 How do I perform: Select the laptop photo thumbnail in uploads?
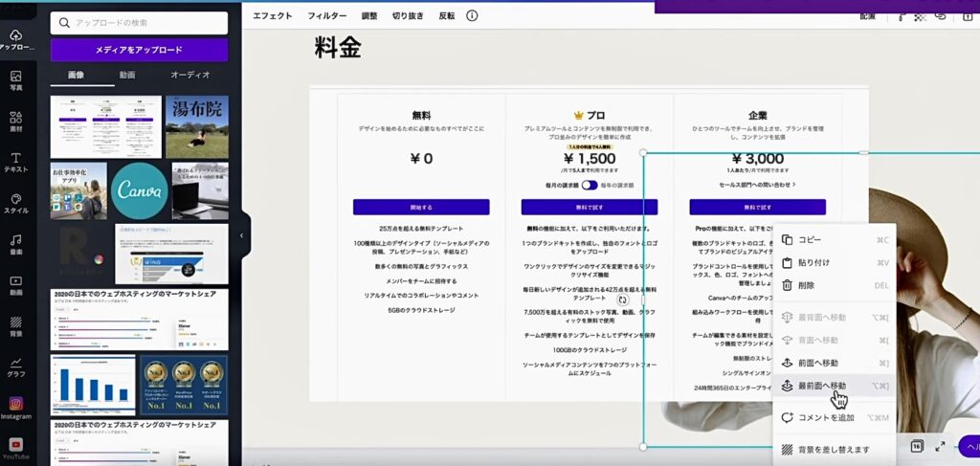coord(200,190)
